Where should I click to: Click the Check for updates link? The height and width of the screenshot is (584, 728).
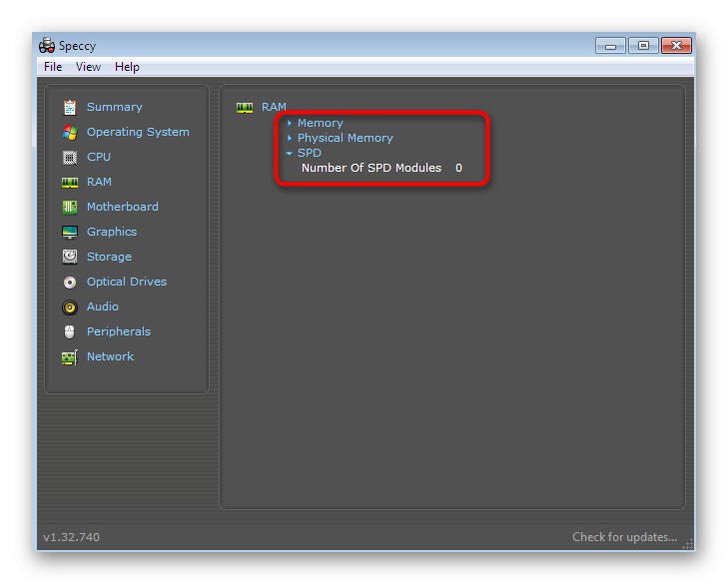tap(624, 537)
